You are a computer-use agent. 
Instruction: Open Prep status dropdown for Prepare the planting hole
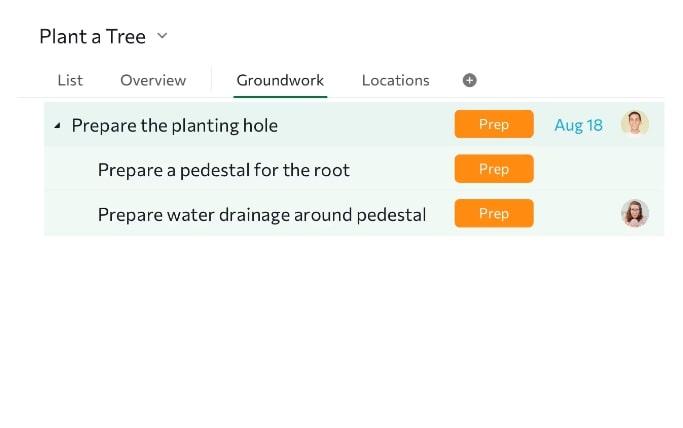coord(494,124)
